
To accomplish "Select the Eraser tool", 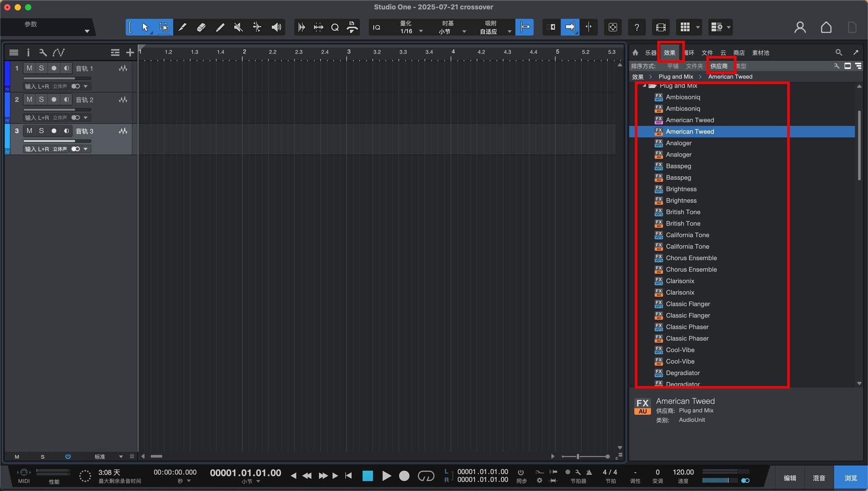I will (x=201, y=27).
